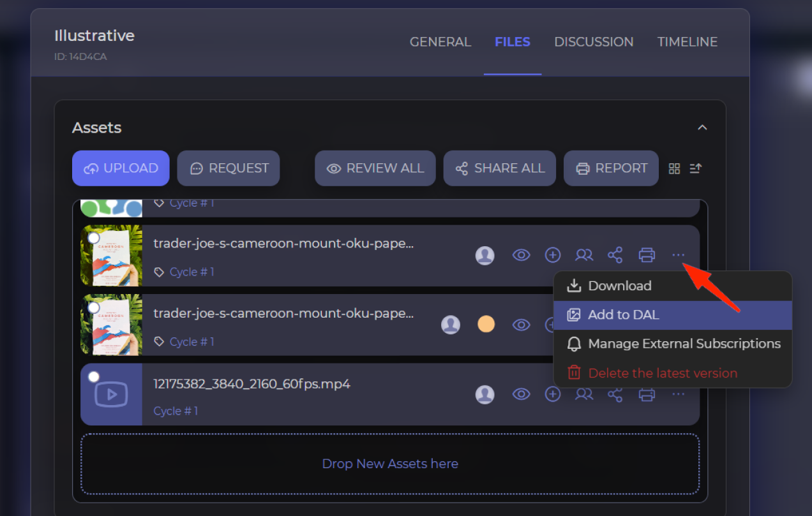
Task: Click the Assets heading
Action: 97,128
